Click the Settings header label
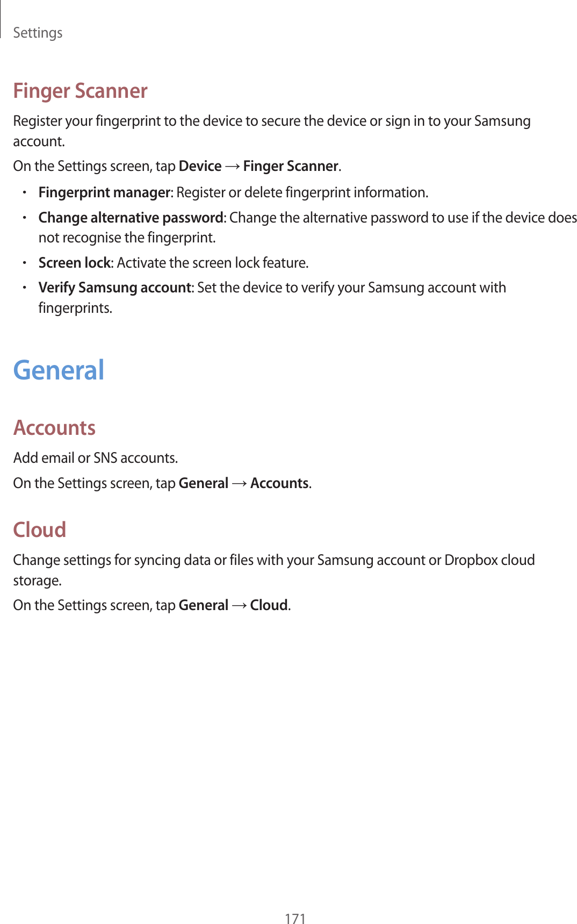The height and width of the screenshot is (924, 577). [38, 33]
